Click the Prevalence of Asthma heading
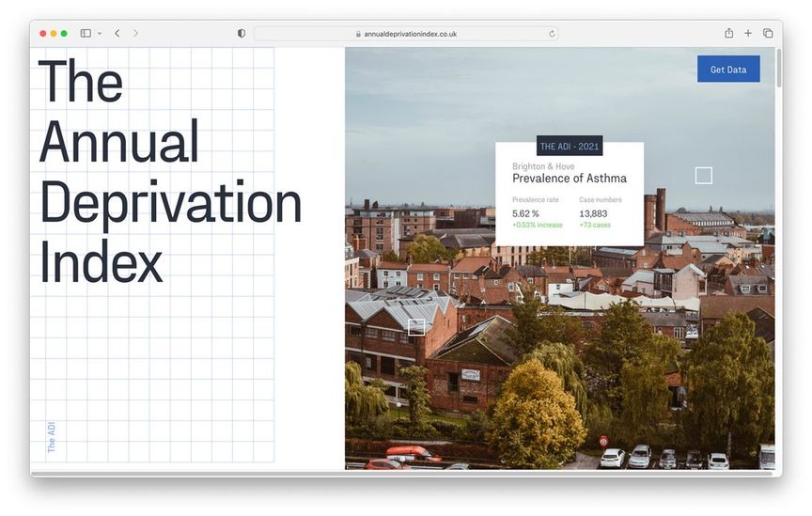Image resolution: width=812 pixels, height=516 pixels. [570, 179]
